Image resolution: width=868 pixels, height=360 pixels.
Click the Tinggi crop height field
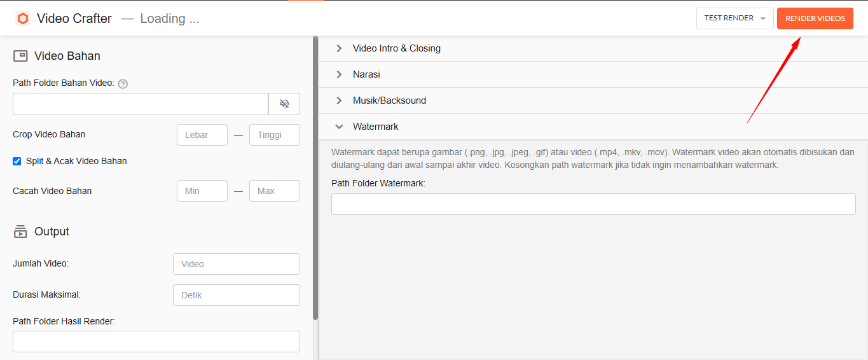(x=275, y=135)
